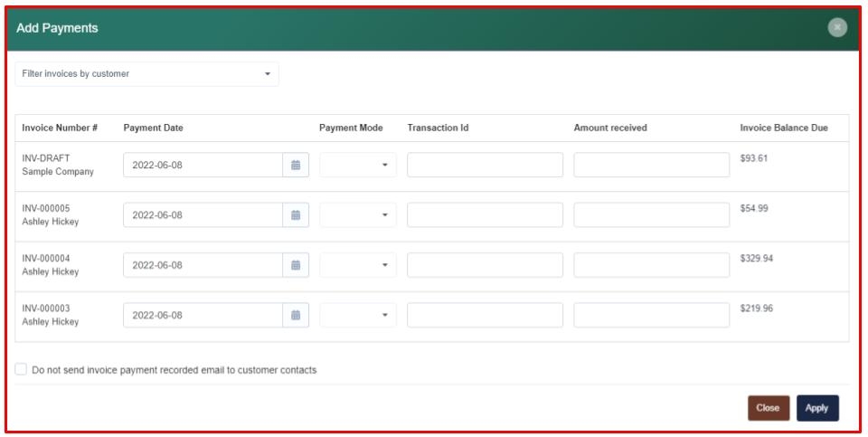Screen dimensions: 868x437
Task: Expand Filter invoices by customer dropdown
Action: click(x=146, y=74)
